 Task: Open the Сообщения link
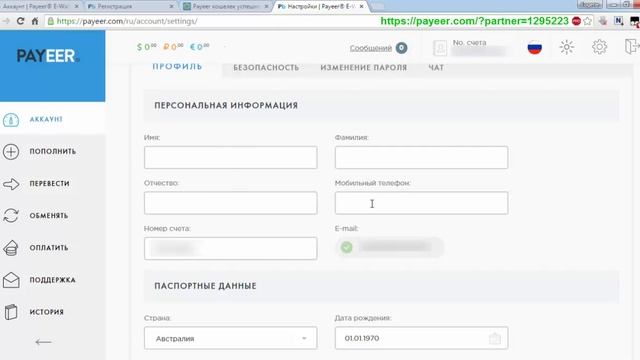tap(371, 48)
